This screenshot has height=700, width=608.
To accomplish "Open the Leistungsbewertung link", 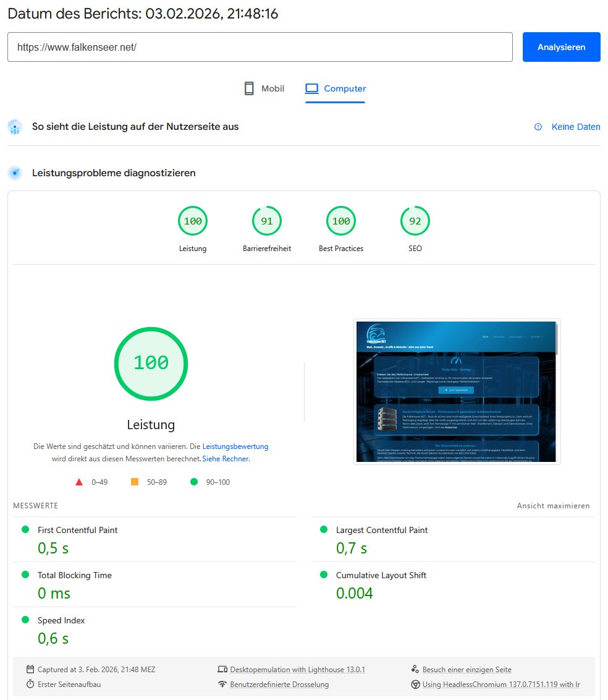I will 235,446.
